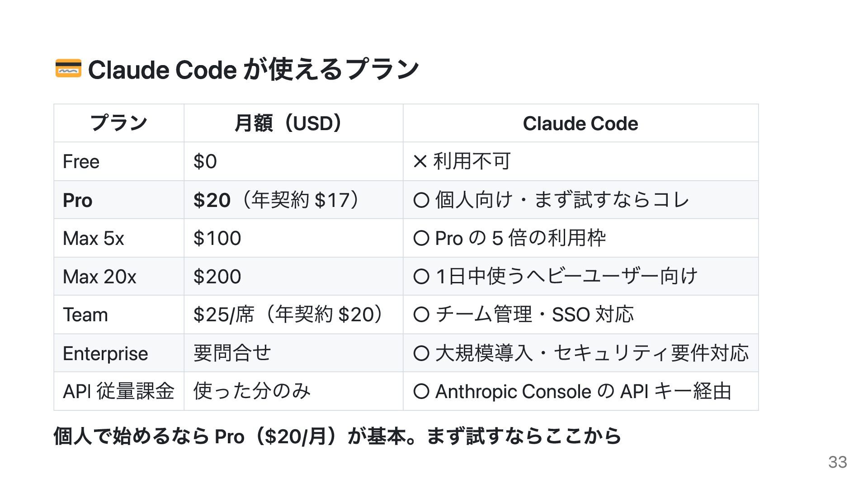Click the circle mark in Pro row
The width and height of the screenshot is (868, 488).
point(421,200)
